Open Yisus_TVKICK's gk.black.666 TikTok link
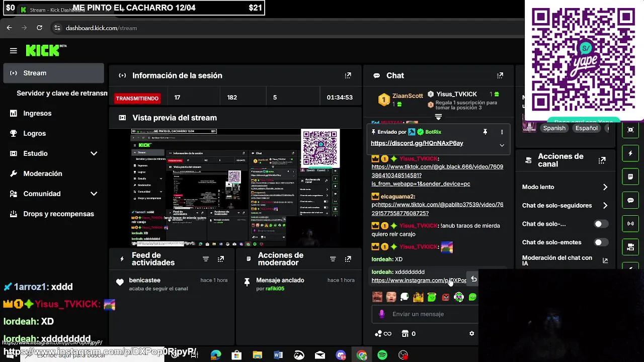The height and width of the screenshot is (362, 644). coord(437,175)
